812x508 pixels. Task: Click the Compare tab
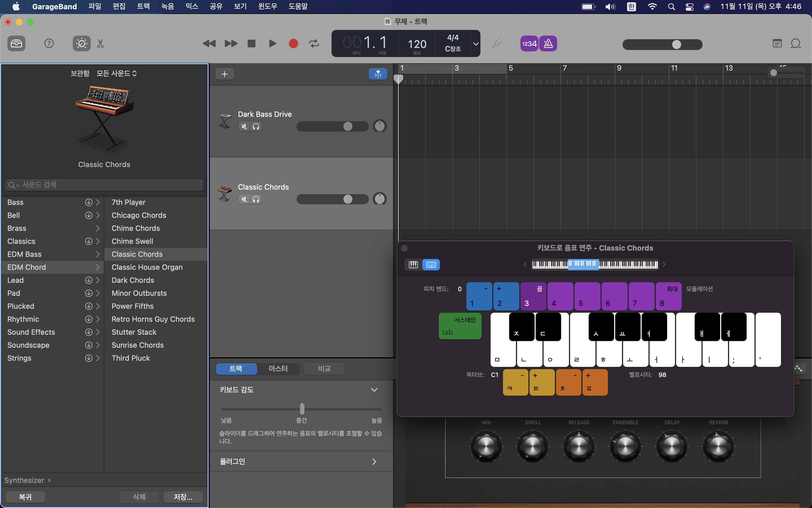[x=324, y=369]
